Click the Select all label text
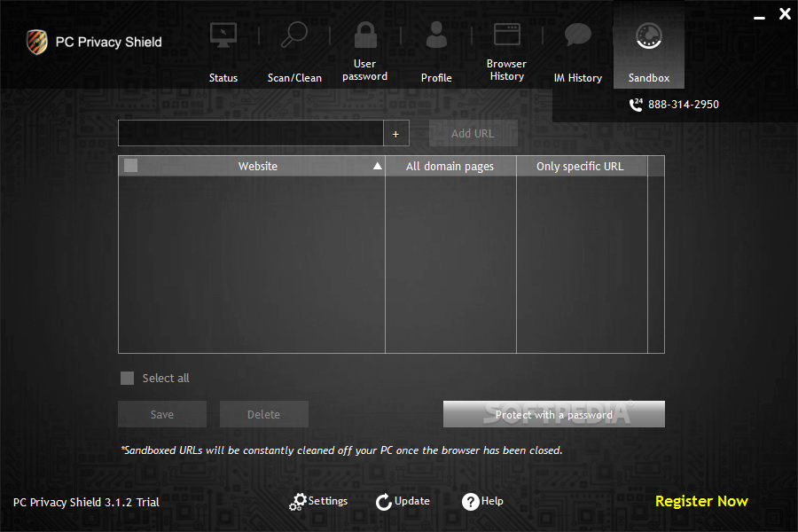Screen dimensions: 798x532 166,379
